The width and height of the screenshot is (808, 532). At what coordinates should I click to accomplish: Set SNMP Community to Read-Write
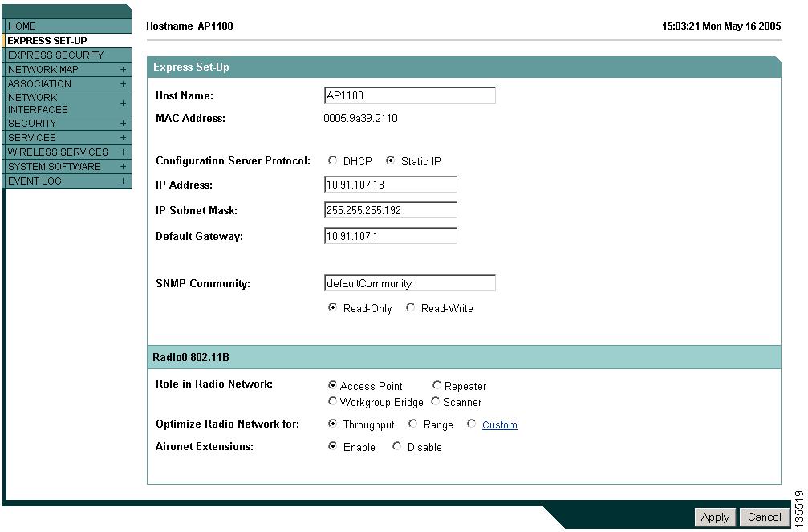click(410, 307)
